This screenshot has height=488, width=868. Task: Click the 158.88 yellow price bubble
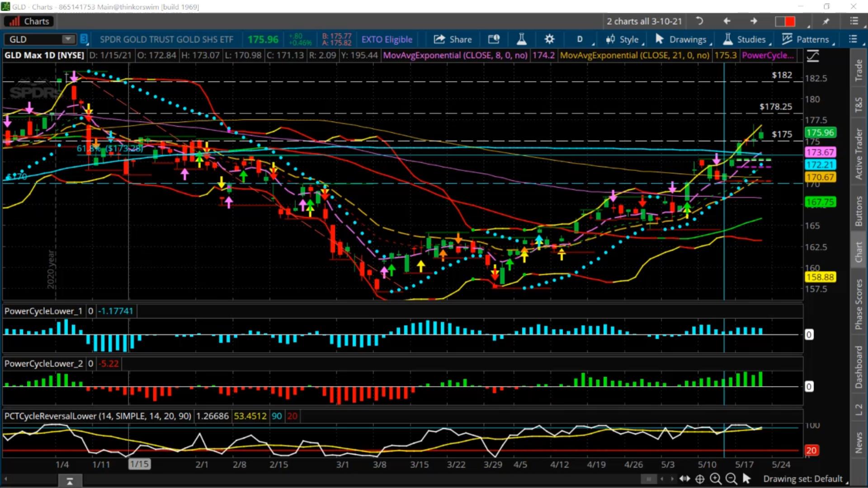click(820, 277)
